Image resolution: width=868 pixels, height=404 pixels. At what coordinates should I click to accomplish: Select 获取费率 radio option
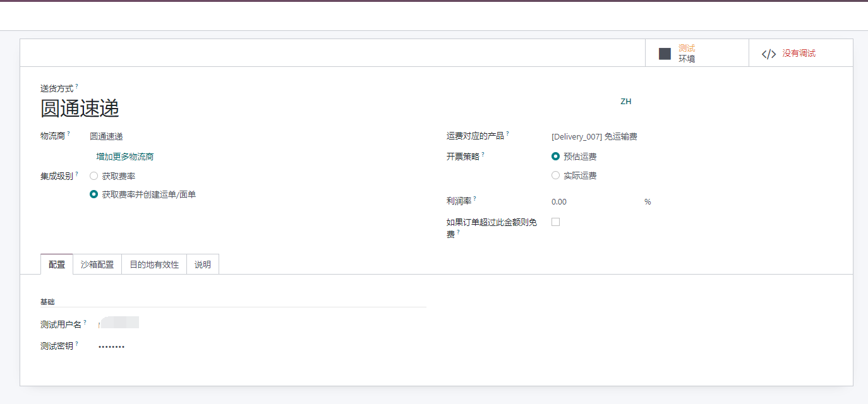tap(93, 176)
